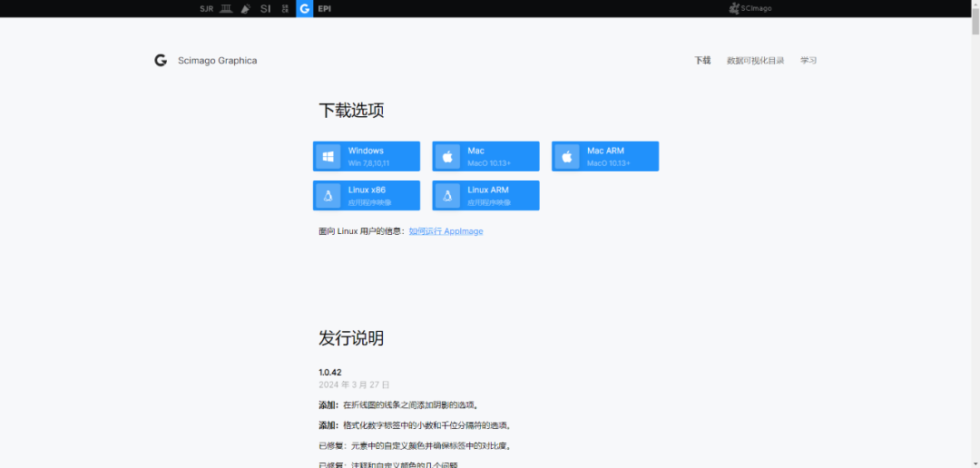Click the 发行说明 heading
Viewport: 980px width, 468px height.
[x=351, y=338]
